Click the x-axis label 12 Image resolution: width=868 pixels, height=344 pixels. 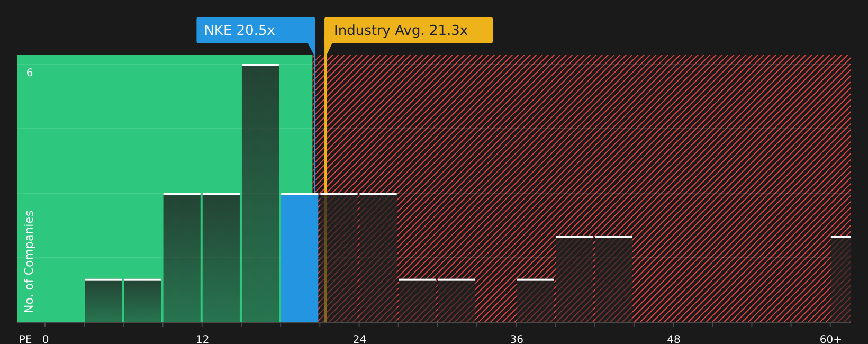203,339
